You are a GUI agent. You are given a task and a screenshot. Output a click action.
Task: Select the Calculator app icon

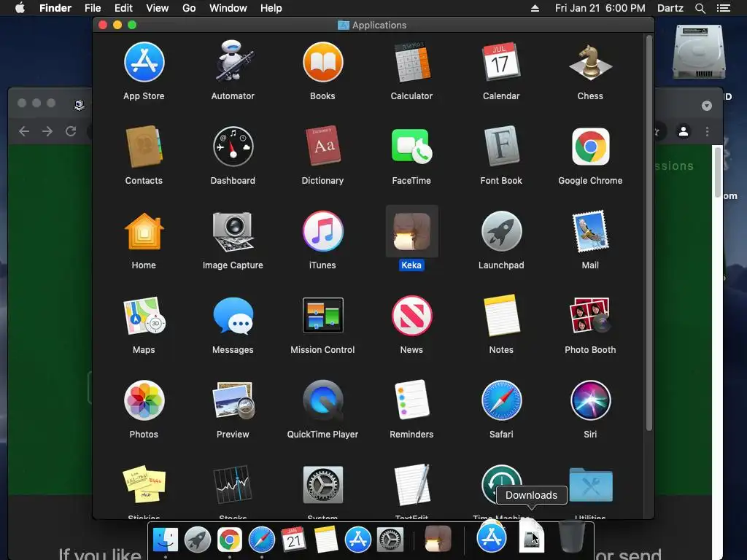411,63
